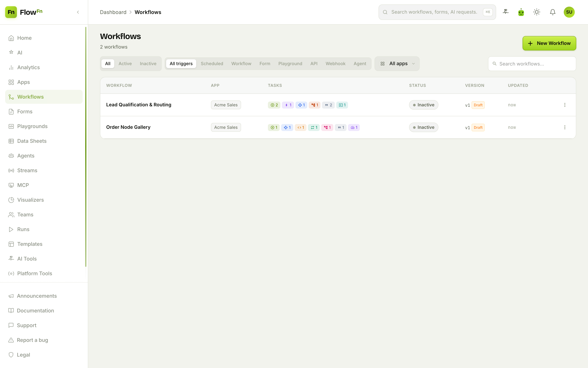
Task: Open Templates
Action: (x=44, y=244)
